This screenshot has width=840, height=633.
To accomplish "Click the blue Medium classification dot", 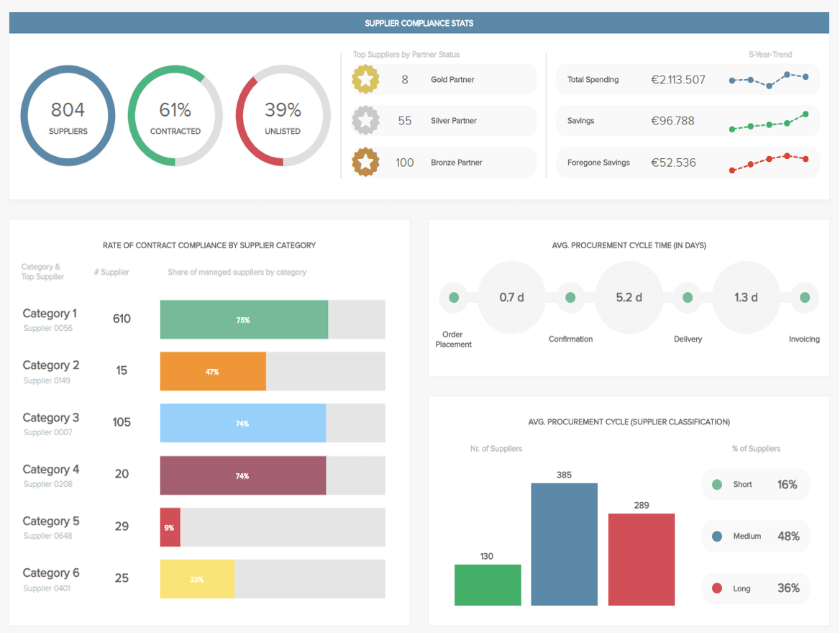I will tap(718, 536).
